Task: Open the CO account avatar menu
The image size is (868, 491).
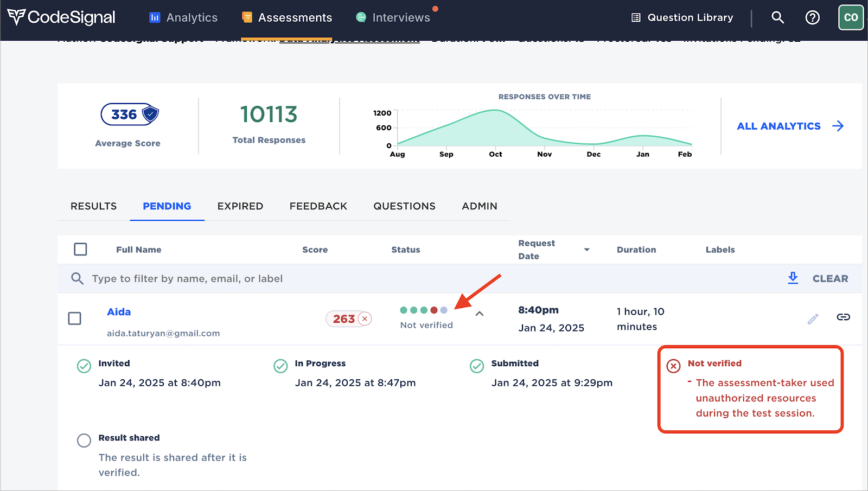Action: click(851, 17)
